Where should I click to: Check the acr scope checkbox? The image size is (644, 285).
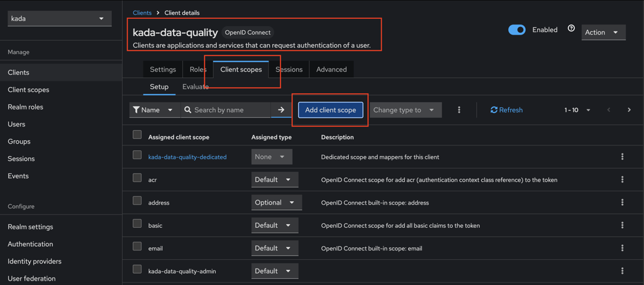[137, 178]
